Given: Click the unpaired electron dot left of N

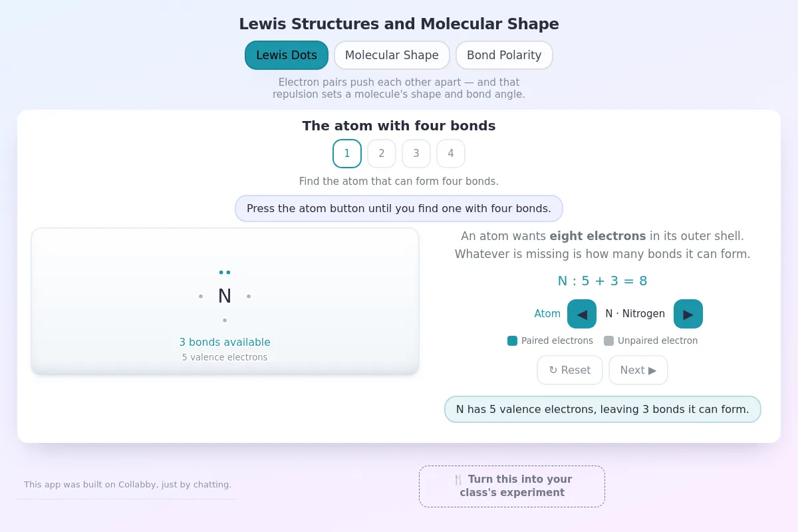Looking at the screenshot, I should coord(201,296).
